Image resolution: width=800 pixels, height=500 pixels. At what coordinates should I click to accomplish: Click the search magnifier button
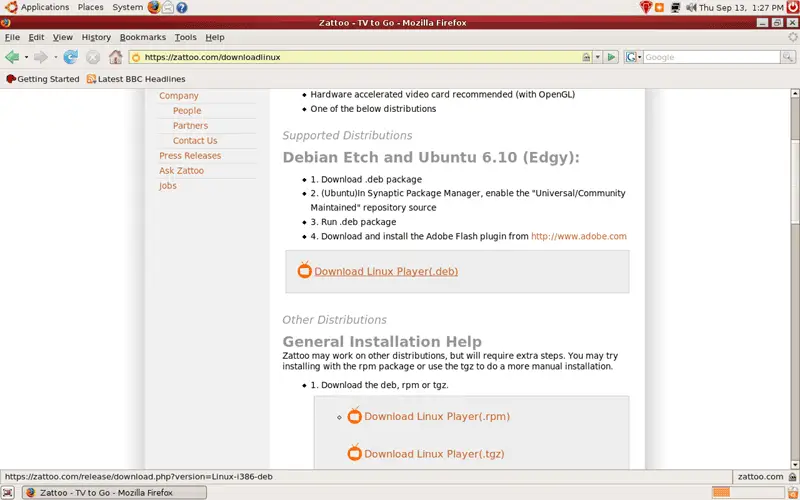click(788, 57)
